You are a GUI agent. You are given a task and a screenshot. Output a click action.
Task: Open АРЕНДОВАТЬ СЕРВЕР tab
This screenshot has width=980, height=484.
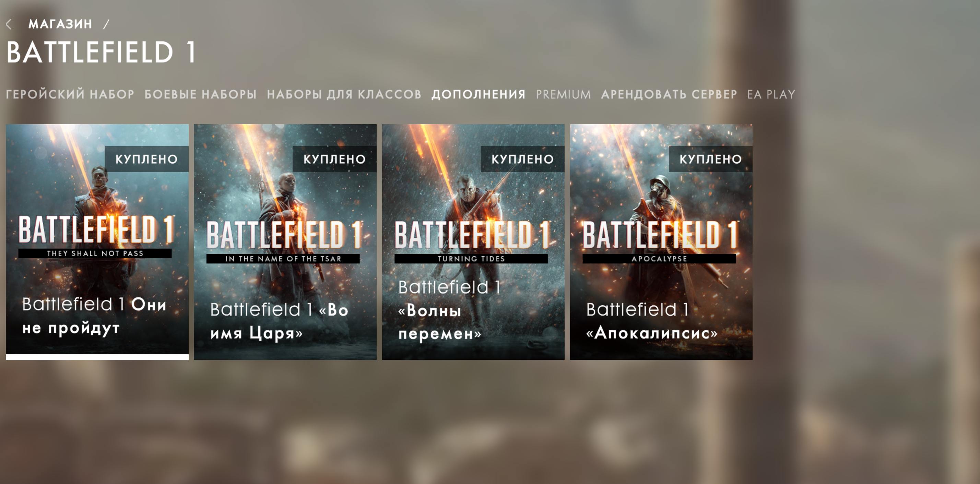pos(669,94)
